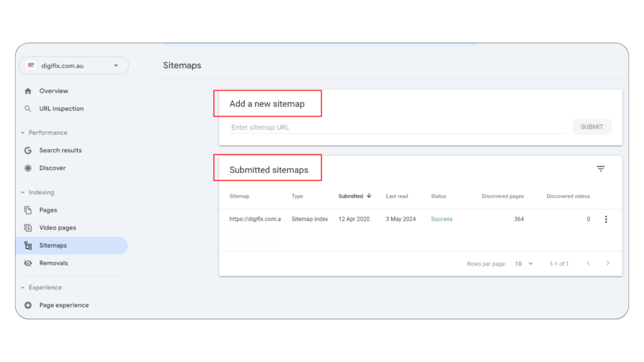Collapse the Performance section

click(23, 133)
